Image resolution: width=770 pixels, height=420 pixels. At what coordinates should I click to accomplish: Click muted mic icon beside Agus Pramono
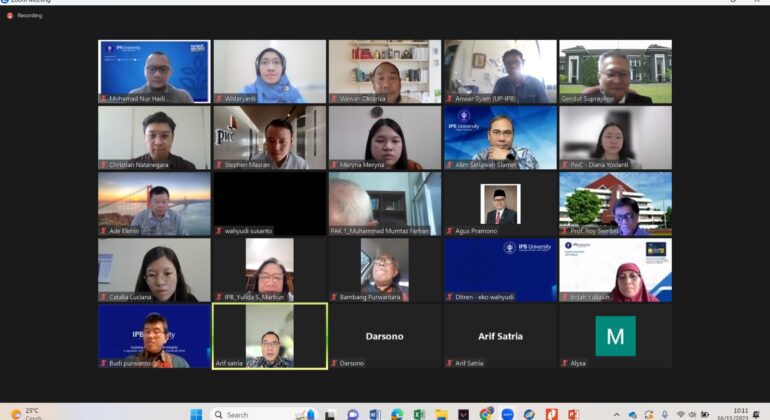pos(449,231)
